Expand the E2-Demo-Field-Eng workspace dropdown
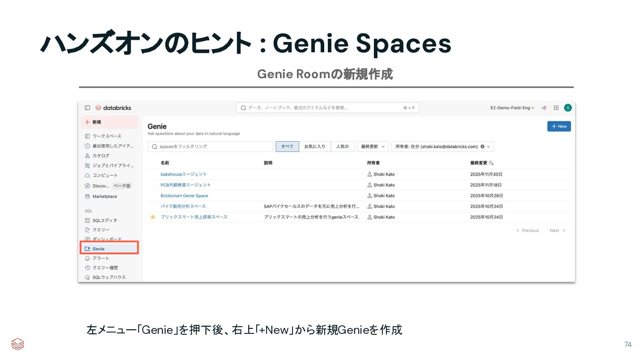Image resolution: width=644 pixels, height=362 pixels. click(x=513, y=108)
